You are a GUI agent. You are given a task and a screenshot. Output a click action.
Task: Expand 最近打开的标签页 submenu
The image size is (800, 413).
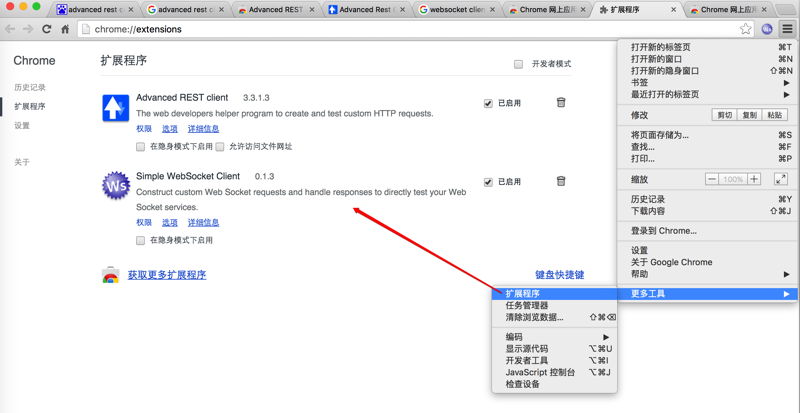coord(707,94)
